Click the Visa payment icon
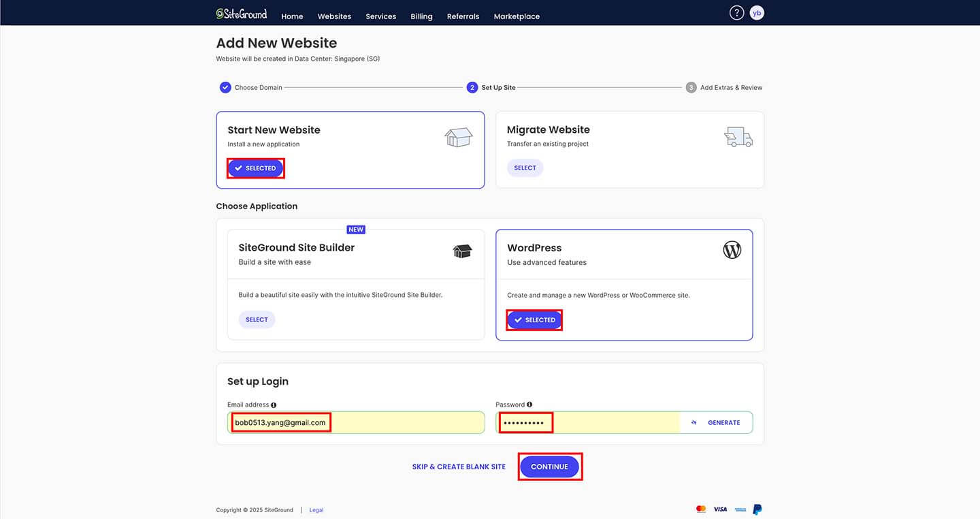980x519 pixels. click(721, 509)
